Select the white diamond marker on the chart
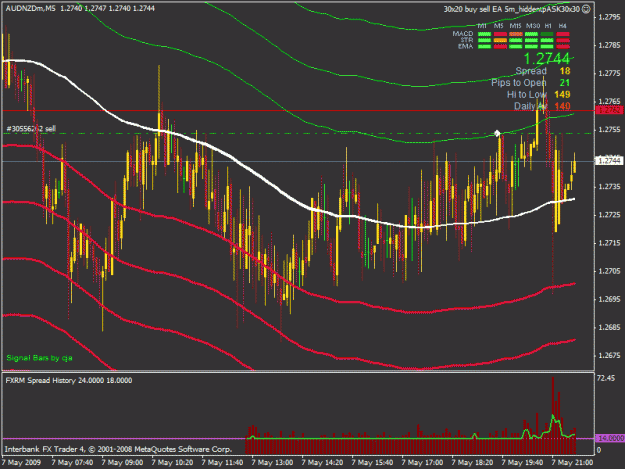 [x=497, y=133]
